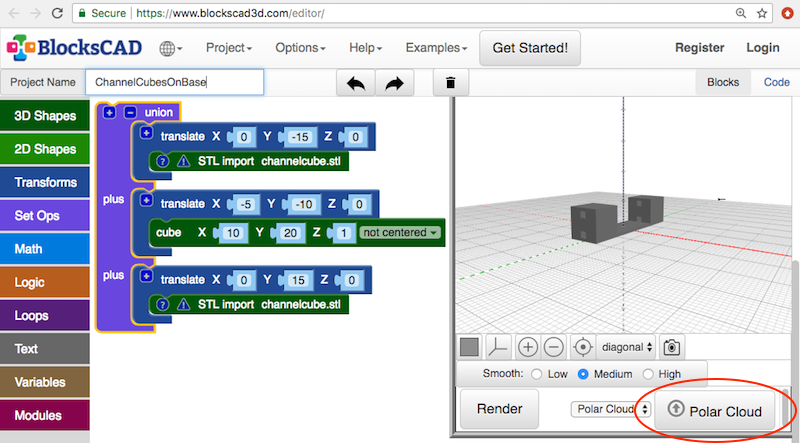Open the Modules toolbox category
Image resolution: width=800 pixels, height=443 pixels.
[x=45, y=415]
